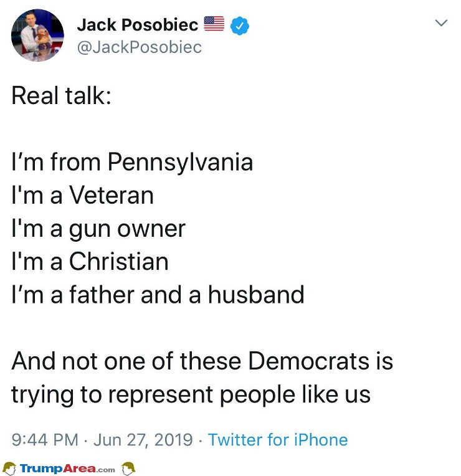Image resolution: width=461 pixels, height=476 pixels.
Task: Click the "I'm from Pennsylvania" line
Action: click(x=132, y=163)
